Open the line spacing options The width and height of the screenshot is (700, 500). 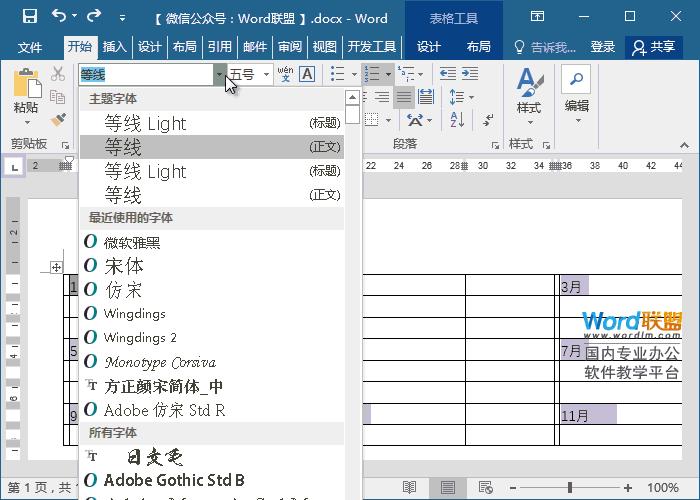(462, 97)
